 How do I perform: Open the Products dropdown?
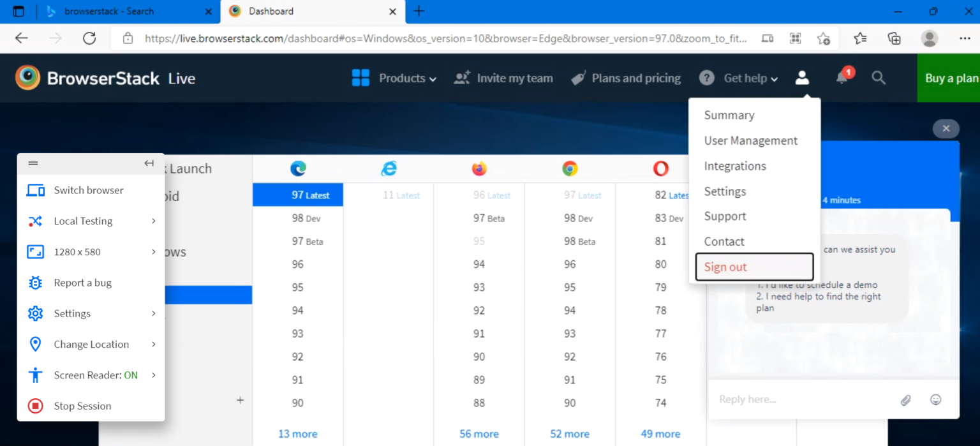[x=402, y=78]
